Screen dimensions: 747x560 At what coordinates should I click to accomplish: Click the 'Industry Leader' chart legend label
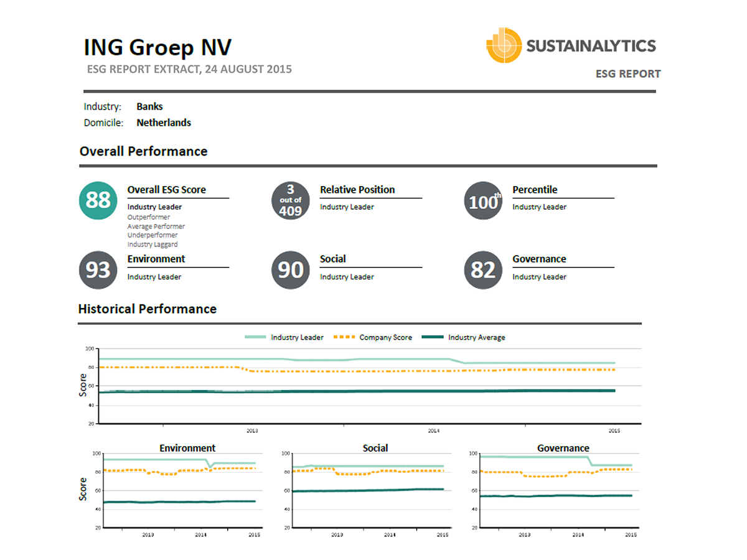point(297,337)
